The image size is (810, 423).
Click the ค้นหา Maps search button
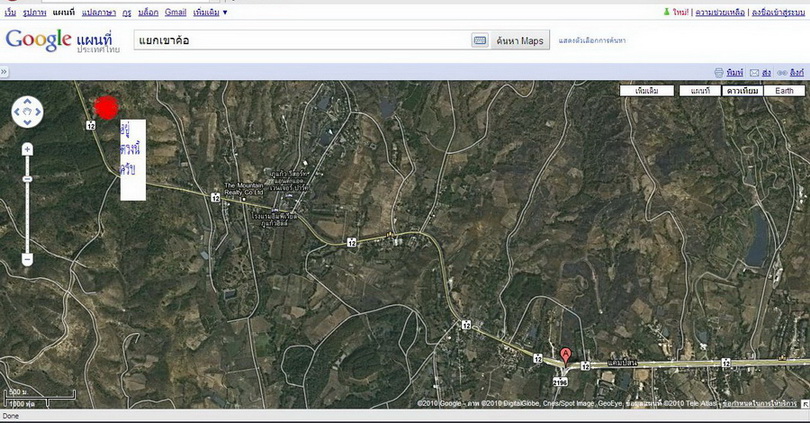coord(520,41)
